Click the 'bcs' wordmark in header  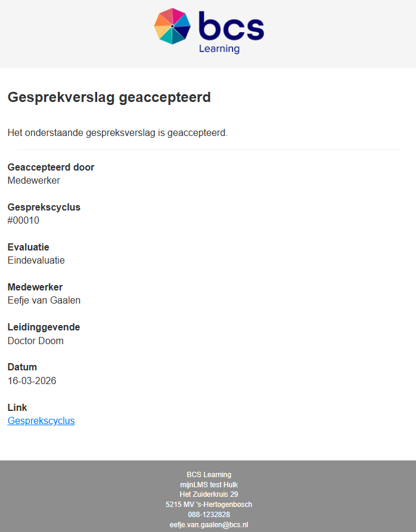pyautogui.click(x=231, y=27)
